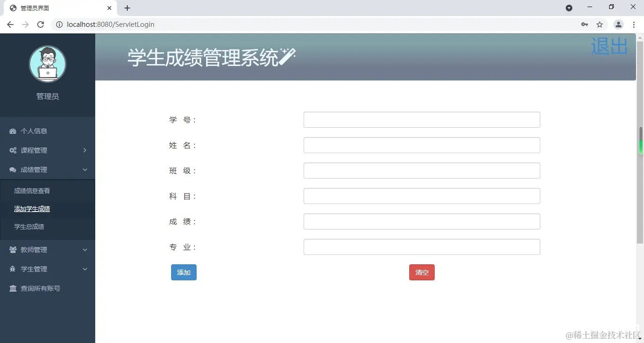Bookmark this page with star icon
This screenshot has width=644, height=343.
point(600,24)
